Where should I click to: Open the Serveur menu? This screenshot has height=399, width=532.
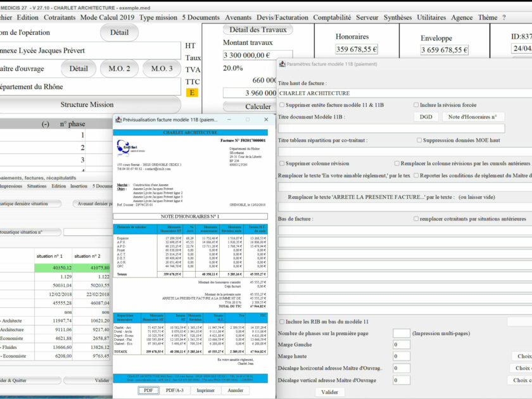(x=367, y=17)
